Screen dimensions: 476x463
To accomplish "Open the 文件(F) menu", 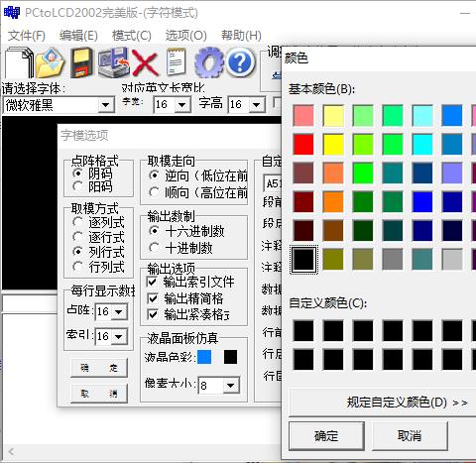I will [x=27, y=36].
